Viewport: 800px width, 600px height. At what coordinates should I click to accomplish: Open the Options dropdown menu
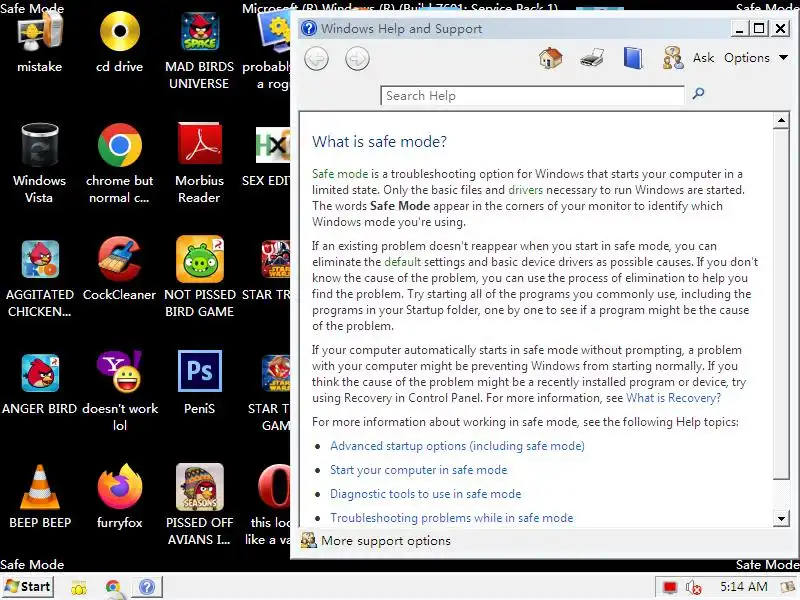click(756, 58)
